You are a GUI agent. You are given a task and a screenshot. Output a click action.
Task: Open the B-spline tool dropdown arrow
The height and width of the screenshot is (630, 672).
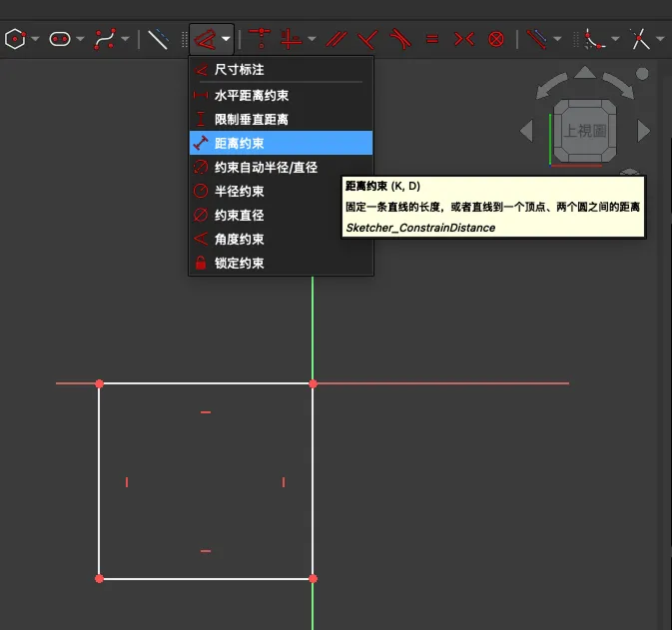pos(125,40)
